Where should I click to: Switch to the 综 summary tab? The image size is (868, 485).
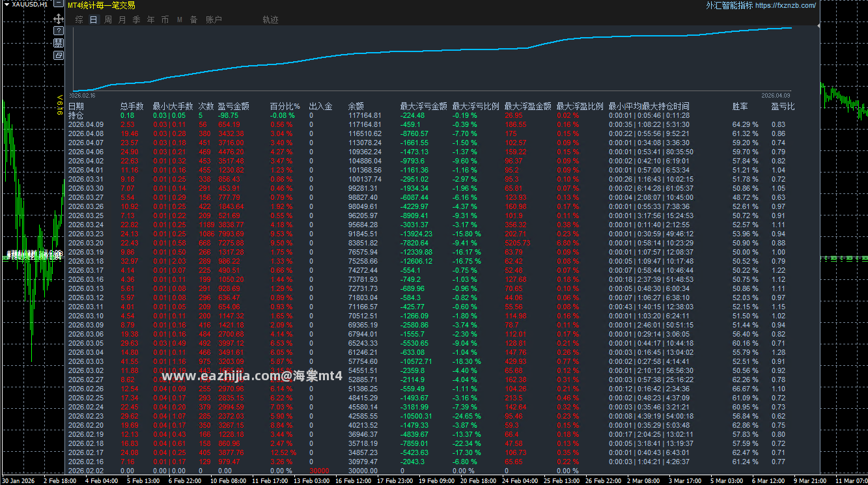[x=79, y=20]
